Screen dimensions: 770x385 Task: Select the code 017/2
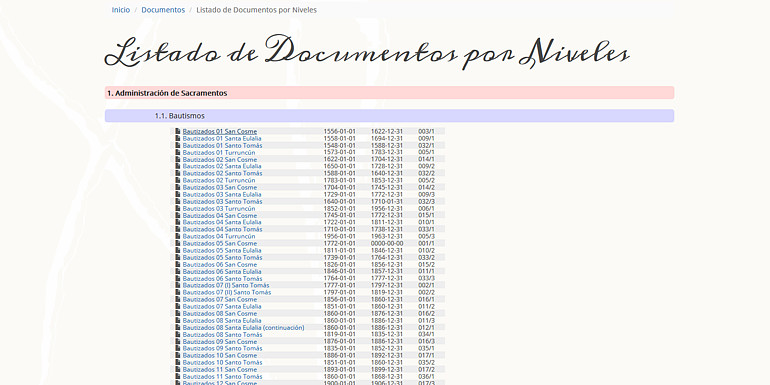(426, 369)
